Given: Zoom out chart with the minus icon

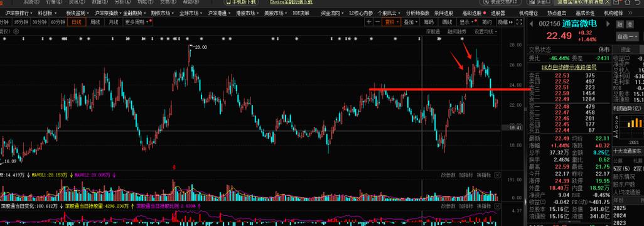Looking at the screenshot, I should point(377,22).
